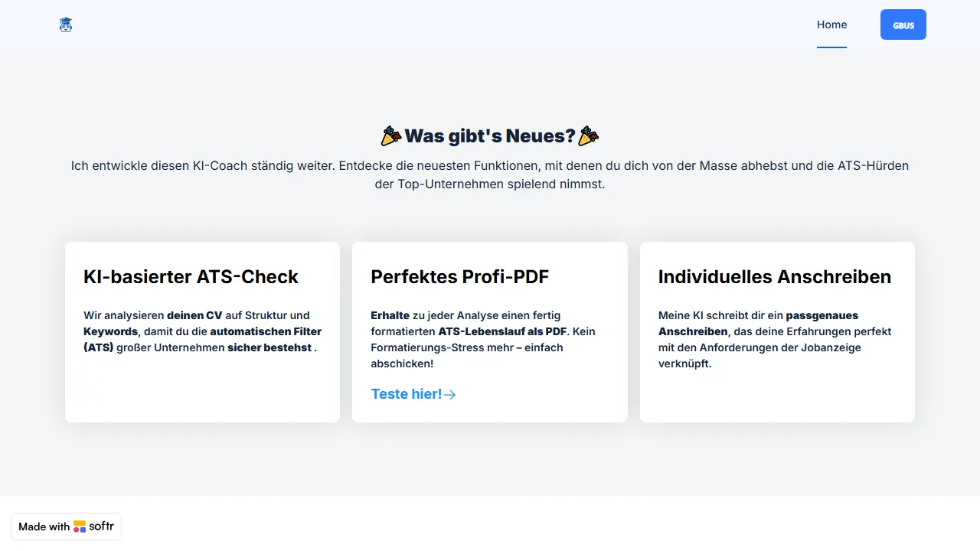
Task: Click the blue GBUS button
Action: [x=903, y=24]
